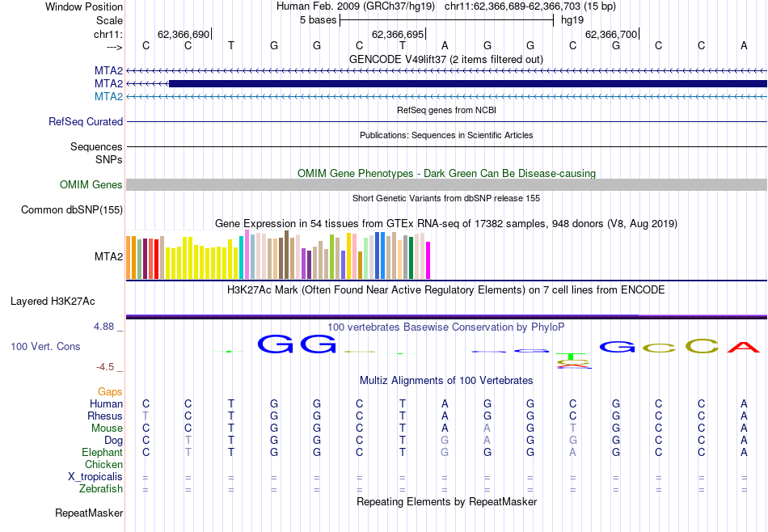Click the Layered H3K27Ac label
768x532 pixels.
pyautogui.click(x=53, y=302)
